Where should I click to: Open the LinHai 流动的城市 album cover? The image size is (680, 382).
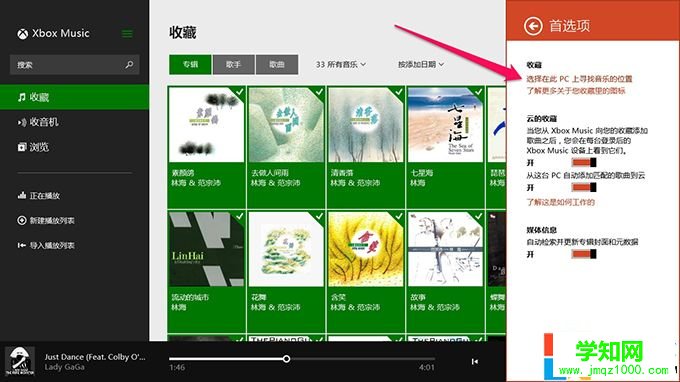[206, 249]
